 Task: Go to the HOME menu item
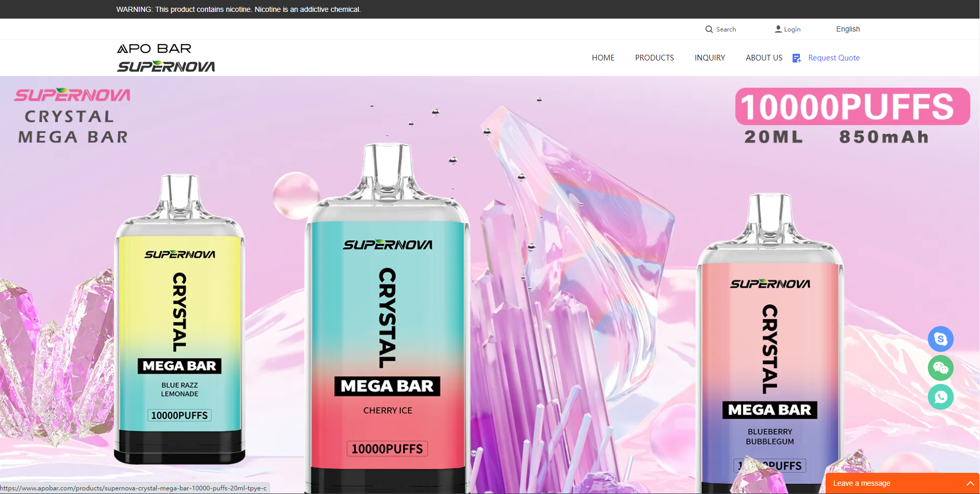[603, 58]
